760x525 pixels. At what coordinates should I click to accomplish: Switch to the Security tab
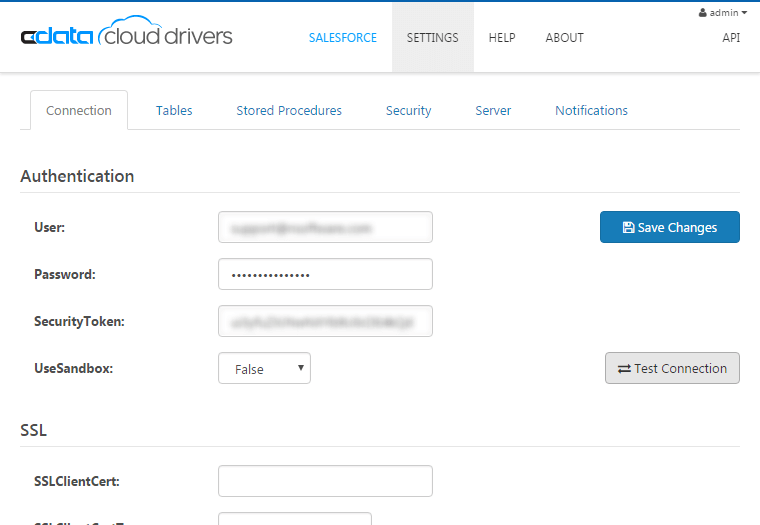tap(408, 111)
